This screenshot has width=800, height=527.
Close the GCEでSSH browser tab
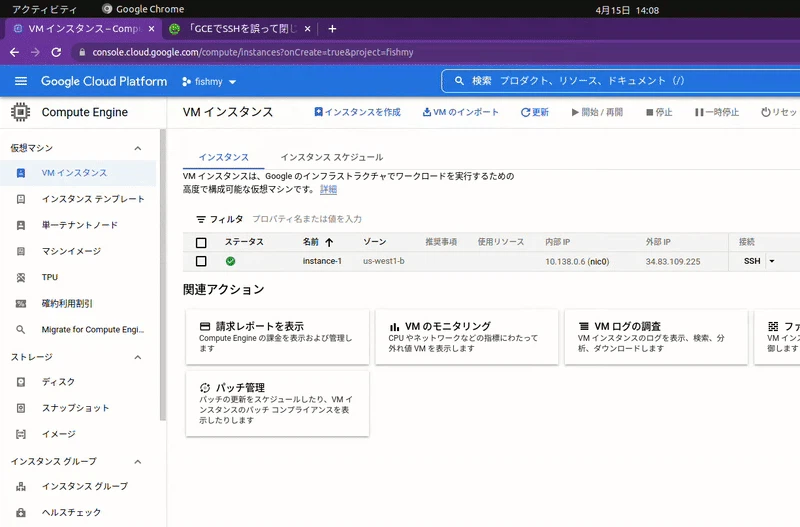(307, 29)
